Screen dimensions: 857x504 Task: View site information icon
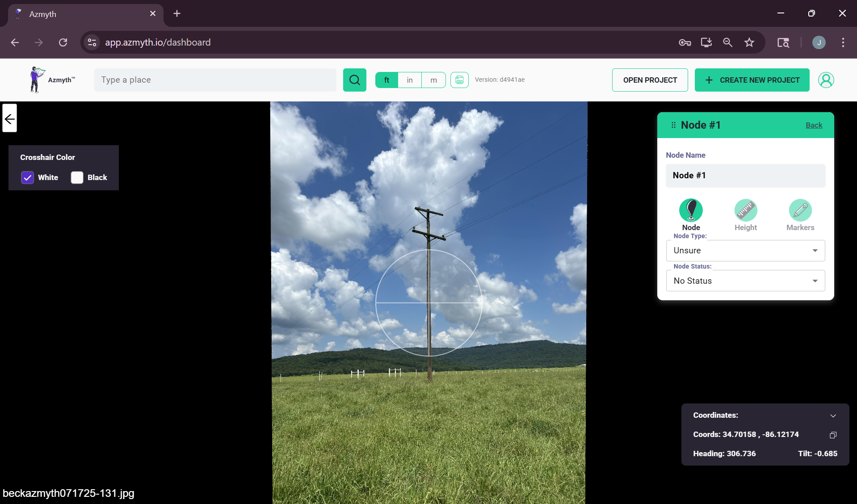pos(92,42)
